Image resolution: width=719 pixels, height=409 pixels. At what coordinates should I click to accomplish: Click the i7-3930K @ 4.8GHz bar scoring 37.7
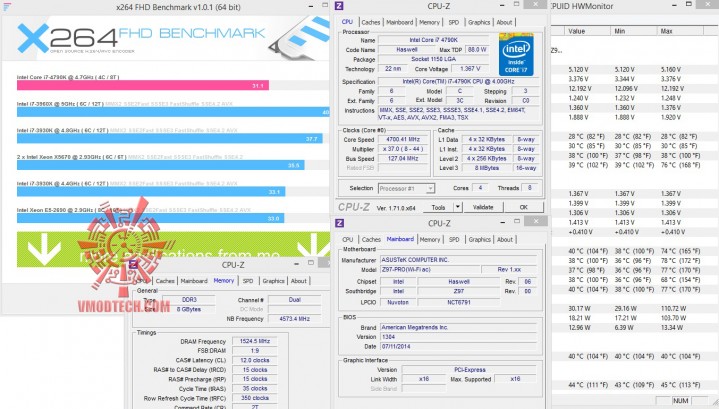(x=170, y=138)
